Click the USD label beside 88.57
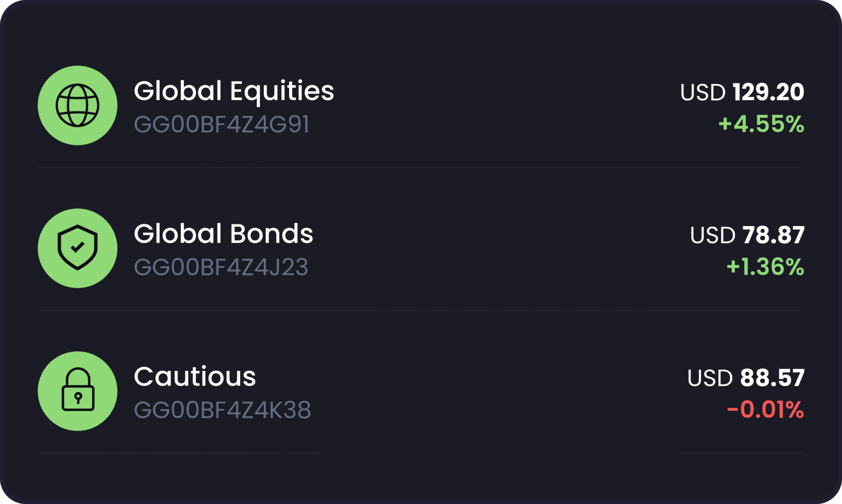Image resolution: width=842 pixels, height=504 pixels. point(710,378)
